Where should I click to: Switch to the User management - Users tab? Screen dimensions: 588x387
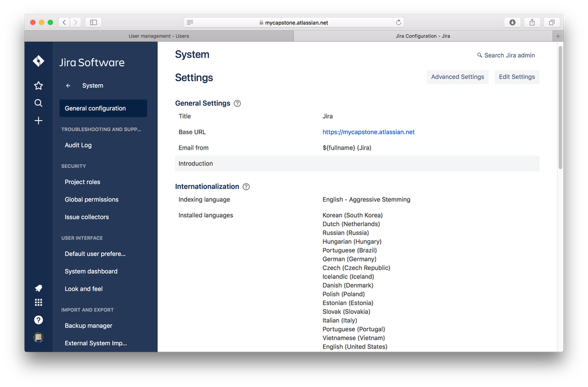(x=158, y=35)
